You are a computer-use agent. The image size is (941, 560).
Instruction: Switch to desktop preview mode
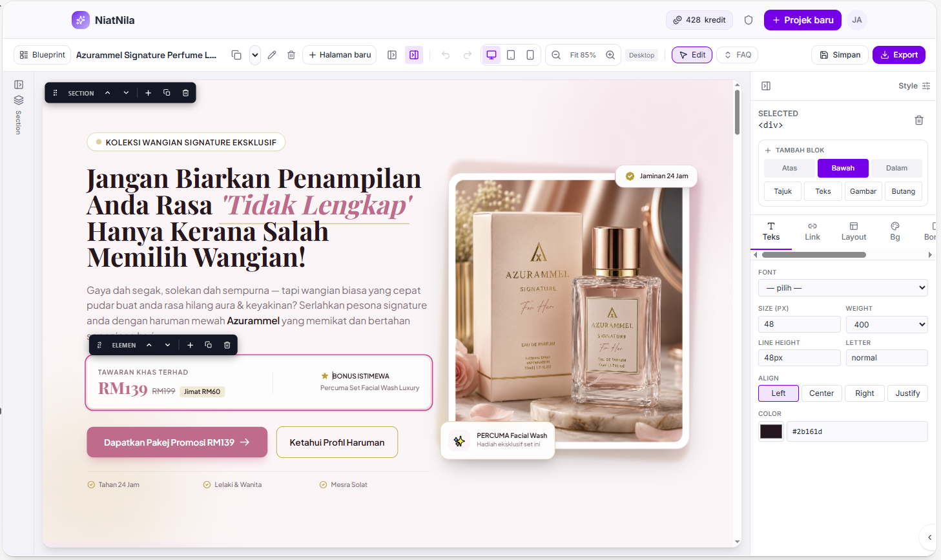pos(491,55)
